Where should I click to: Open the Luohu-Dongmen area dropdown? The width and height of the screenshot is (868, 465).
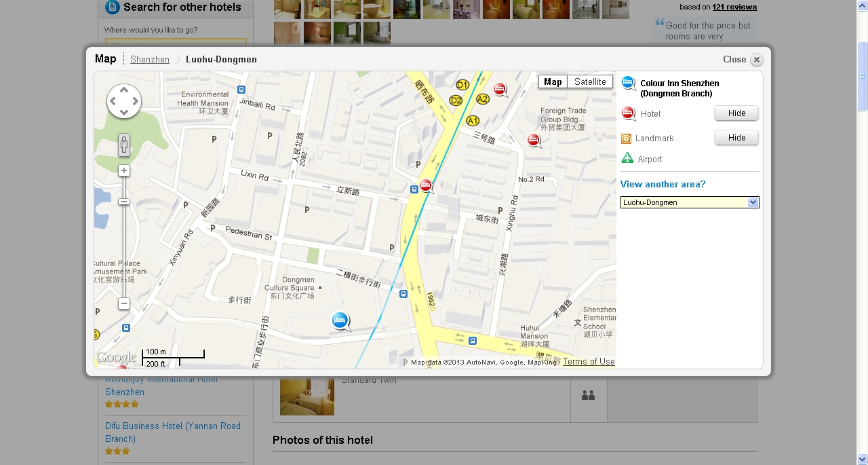point(690,202)
